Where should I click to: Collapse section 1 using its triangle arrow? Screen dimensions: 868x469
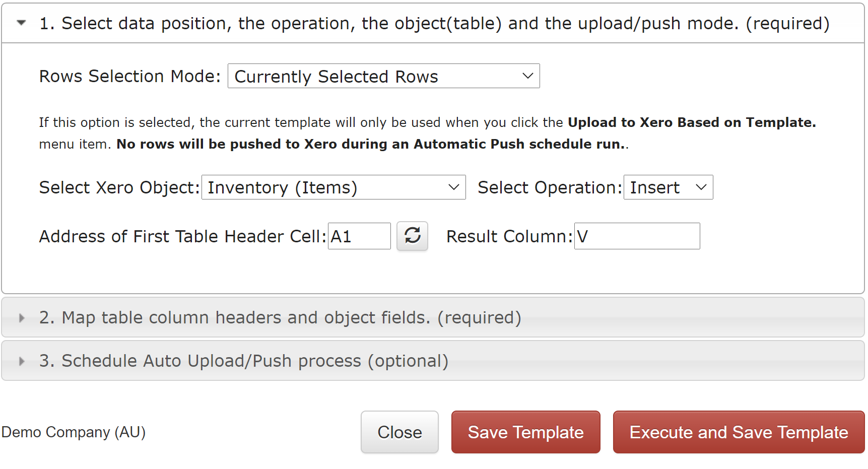21,23
